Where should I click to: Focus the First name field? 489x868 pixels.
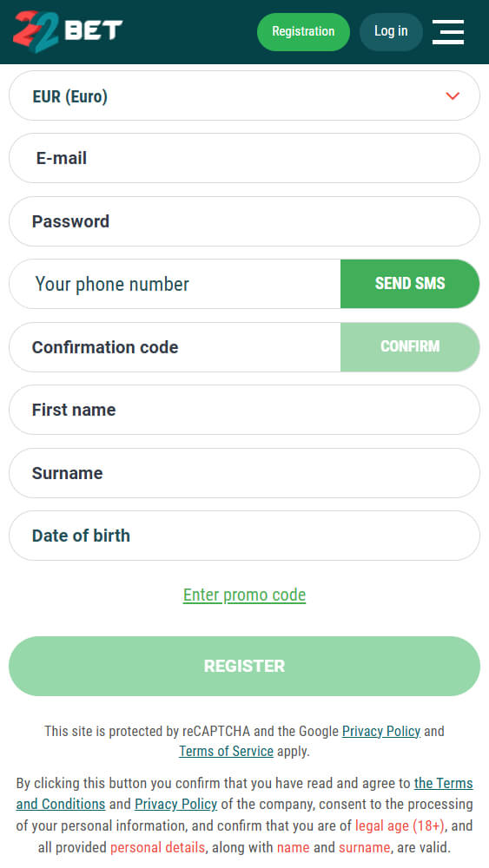point(244,410)
